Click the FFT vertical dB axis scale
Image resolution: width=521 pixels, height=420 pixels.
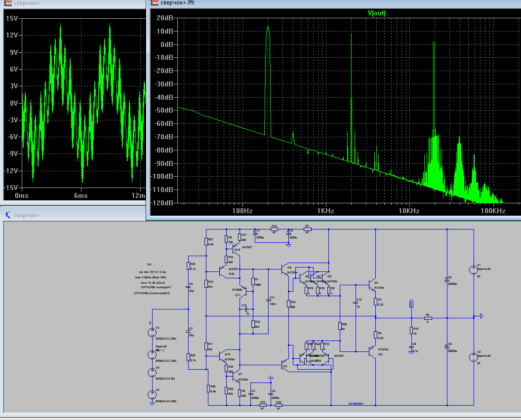point(163,110)
